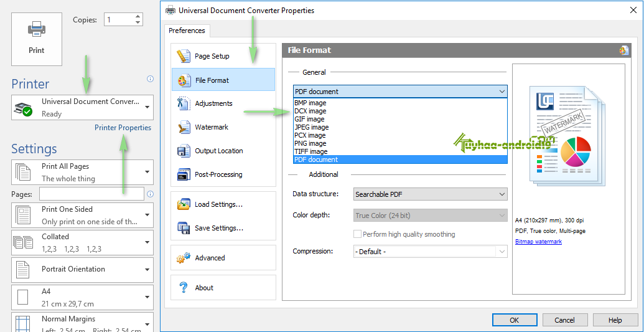This screenshot has height=332, width=644.
Task: Open Post-Processing section
Action: point(223,174)
